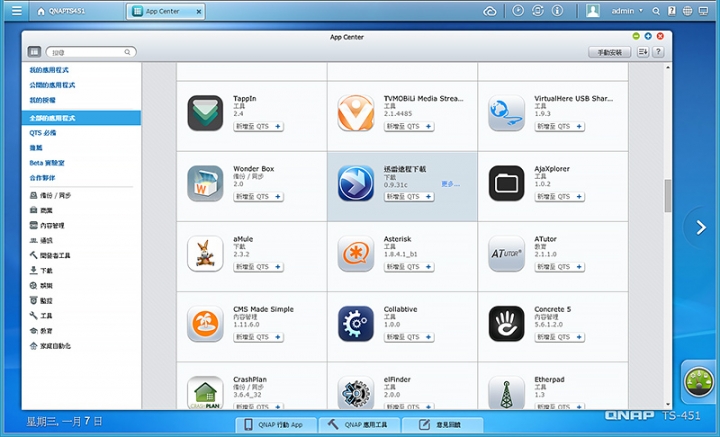Add TappIn to QTS
The width and height of the screenshot is (720, 437).
tap(258, 126)
